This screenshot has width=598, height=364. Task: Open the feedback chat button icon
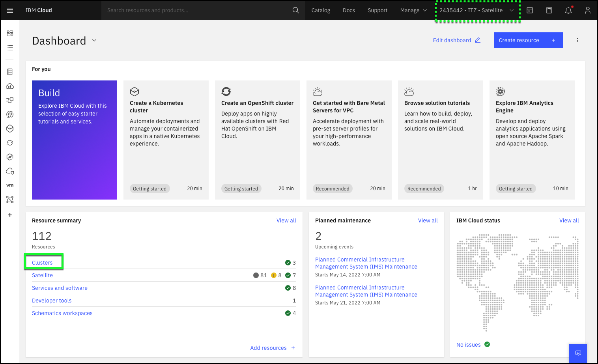pyautogui.click(x=578, y=353)
